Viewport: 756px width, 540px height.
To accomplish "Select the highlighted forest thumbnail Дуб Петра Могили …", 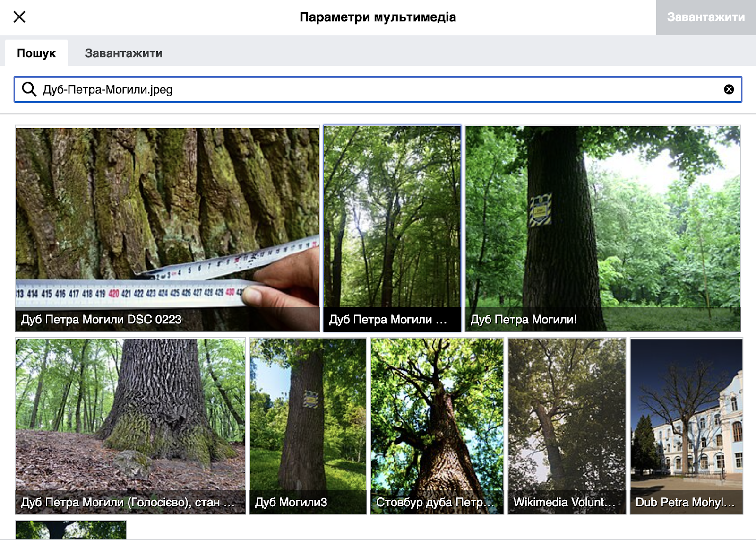I will click(x=392, y=228).
